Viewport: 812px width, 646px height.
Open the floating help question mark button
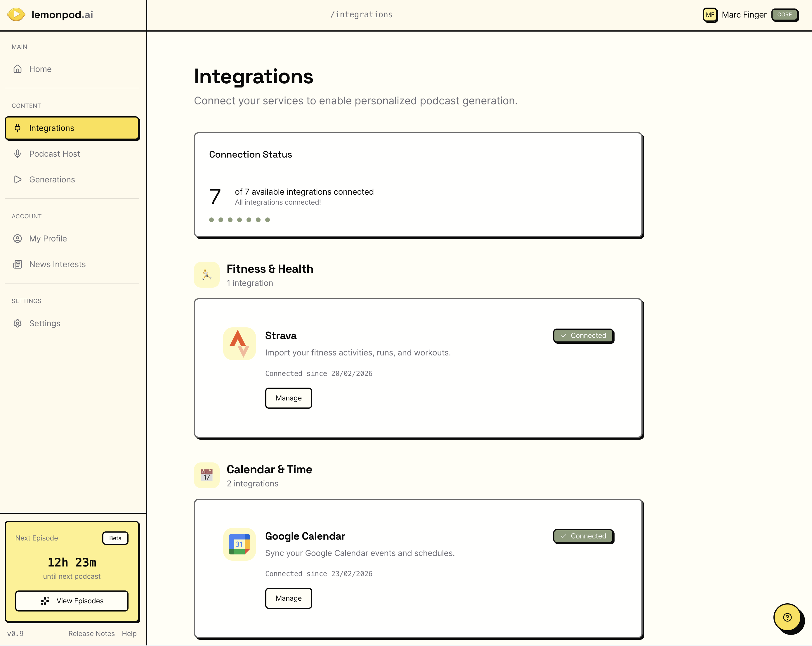(x=787, y=617)
